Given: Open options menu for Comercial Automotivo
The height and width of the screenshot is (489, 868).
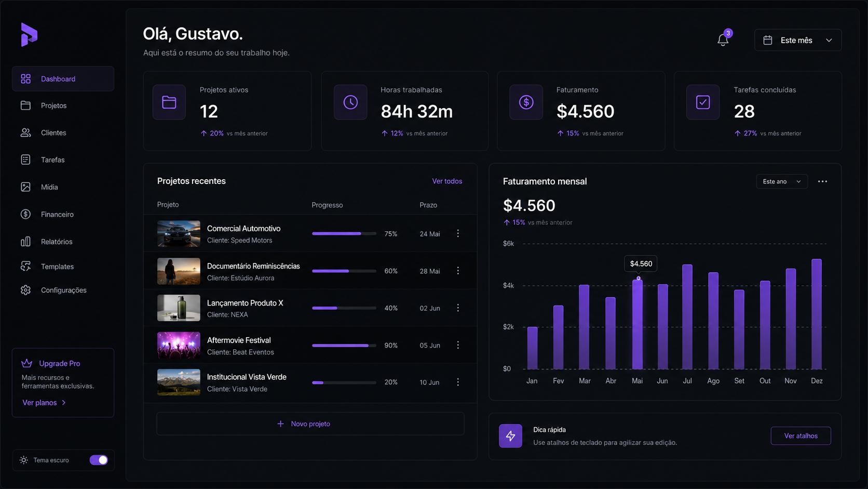Looking at the screenshot, I should click(x=458, y=234).
